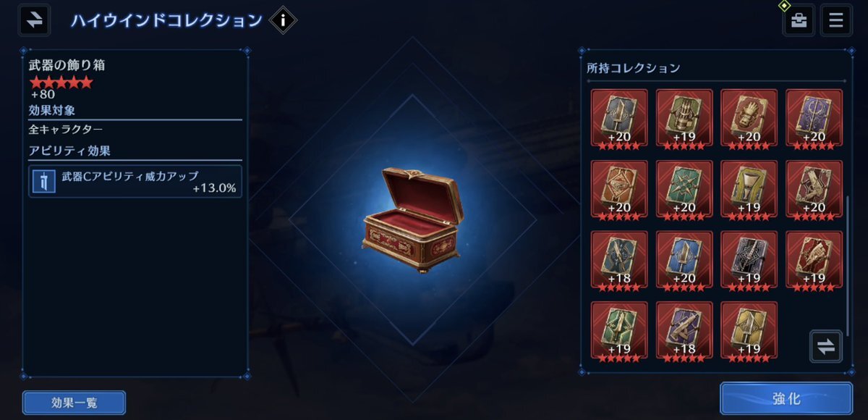
Task: Click the 強化 enhance button
Action: pos(786,398)
